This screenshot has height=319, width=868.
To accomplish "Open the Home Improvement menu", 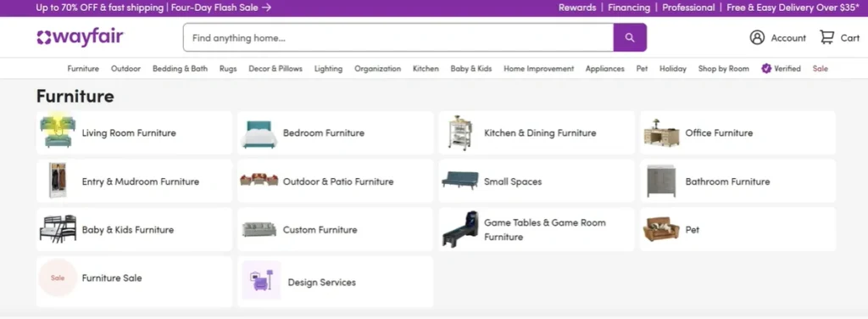I will pos(538,69).
